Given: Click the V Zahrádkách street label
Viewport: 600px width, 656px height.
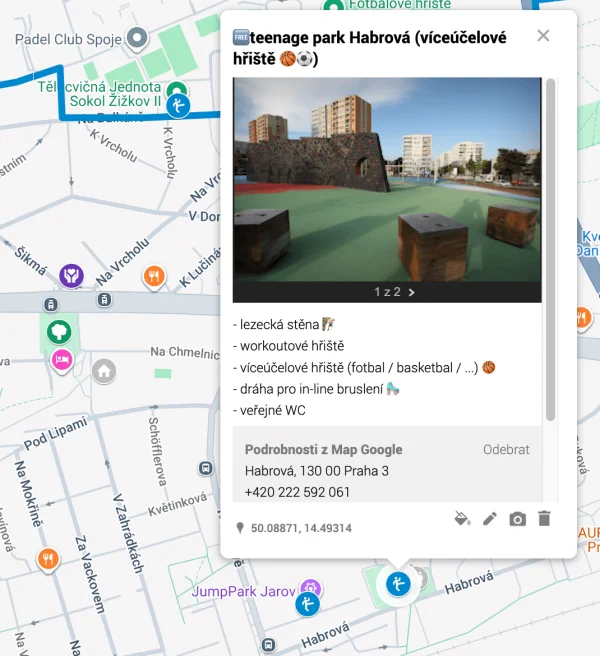Looking at the screenshot, I should click(x=128, y=533).
